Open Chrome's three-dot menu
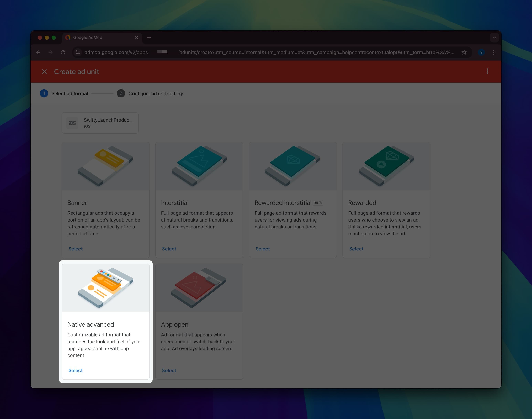This screenshot has width=532, height=419. coord(494,52)
